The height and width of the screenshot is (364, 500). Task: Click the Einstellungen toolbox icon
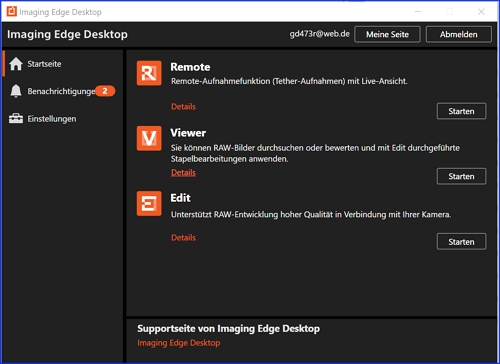16,118
